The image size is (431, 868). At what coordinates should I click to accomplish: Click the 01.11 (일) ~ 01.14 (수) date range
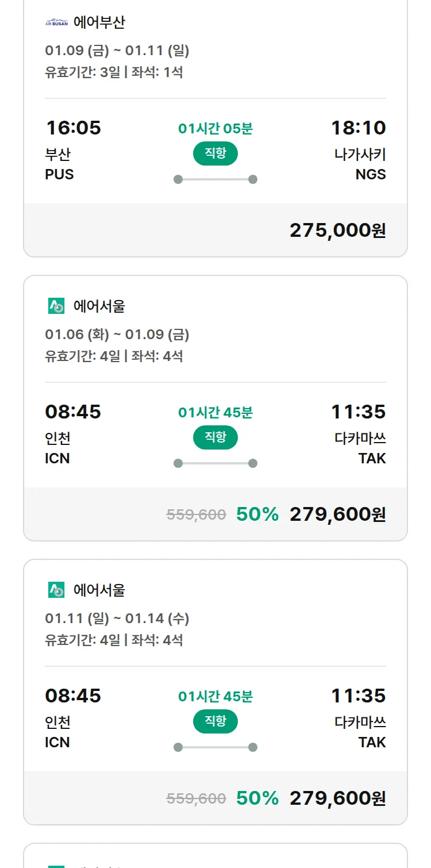(x=117, y=619)
